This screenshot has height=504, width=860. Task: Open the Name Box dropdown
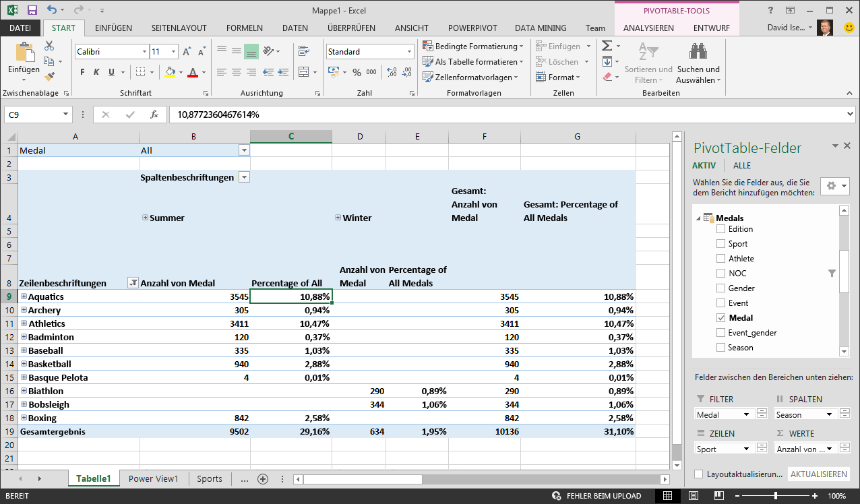click(x=66, y=115)
